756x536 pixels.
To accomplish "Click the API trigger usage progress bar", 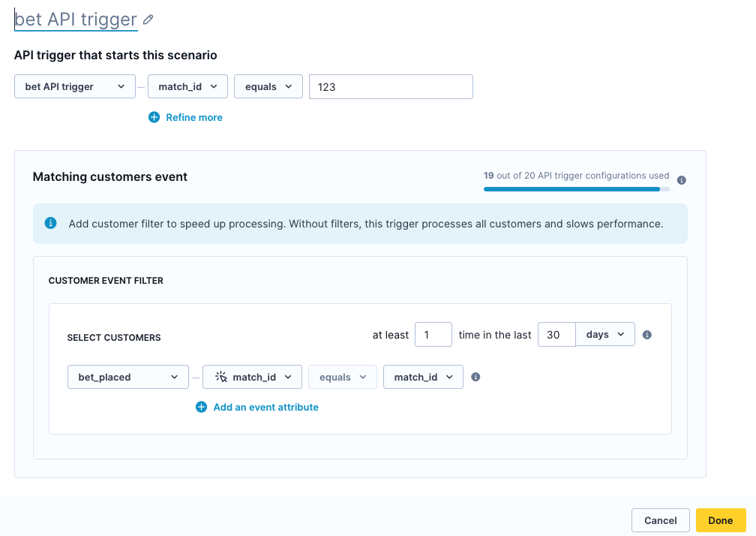I will 576,189.
